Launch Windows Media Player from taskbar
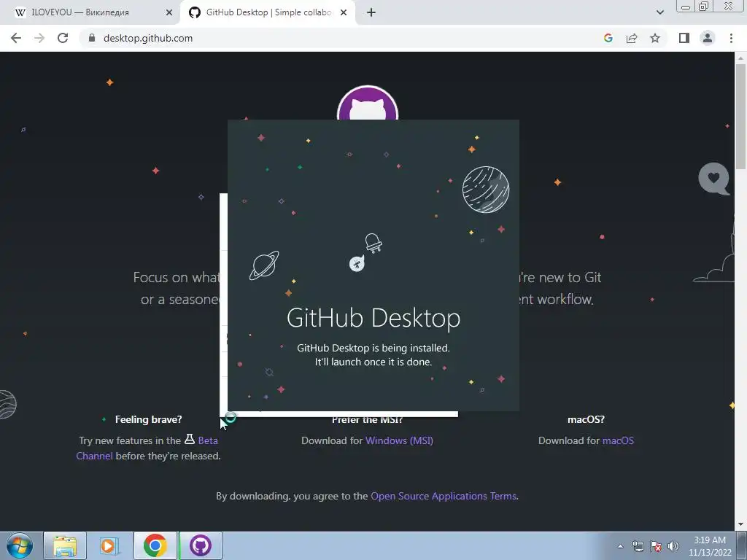The height and width of the screenshot is (560, 747). [109, 545]
